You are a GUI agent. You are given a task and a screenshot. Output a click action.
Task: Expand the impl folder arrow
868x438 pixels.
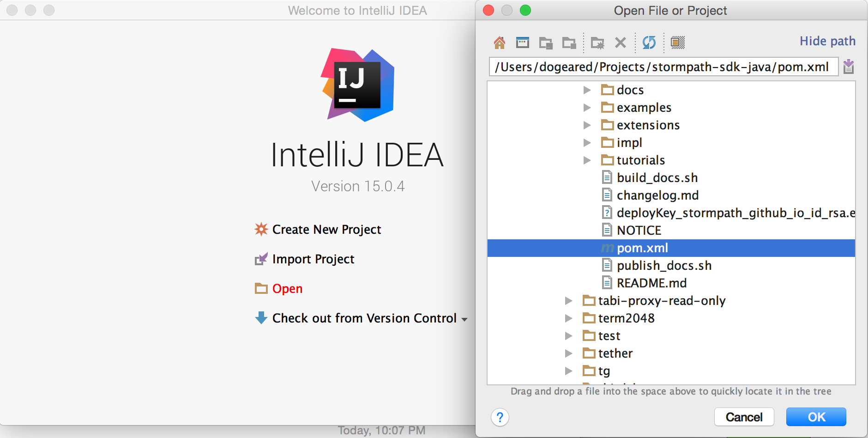click(587, 143)
